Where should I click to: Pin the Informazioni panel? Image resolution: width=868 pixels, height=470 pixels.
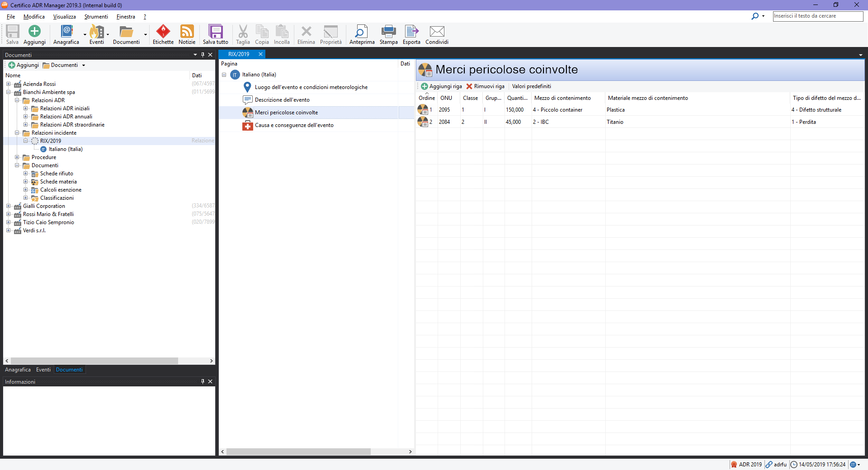pyautogui.click(x=203, y=381)
